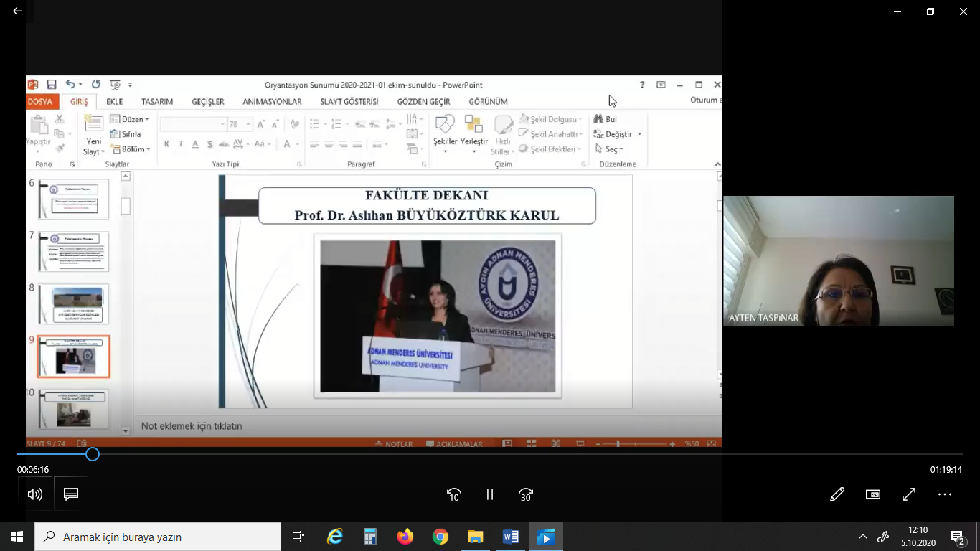Click the TASARIM ribbon tab
Viewport: 980px width, 551px height.
click(157, 102)
